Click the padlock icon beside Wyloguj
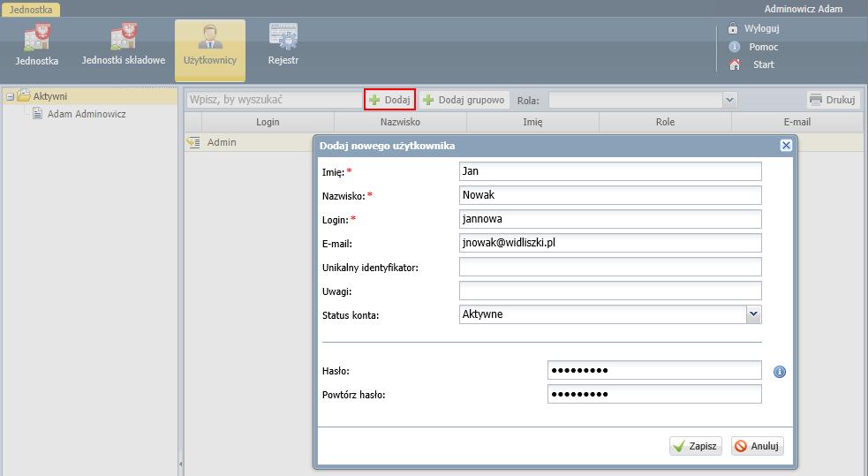This screenshot has width=868, height=476. click(733, 28)
